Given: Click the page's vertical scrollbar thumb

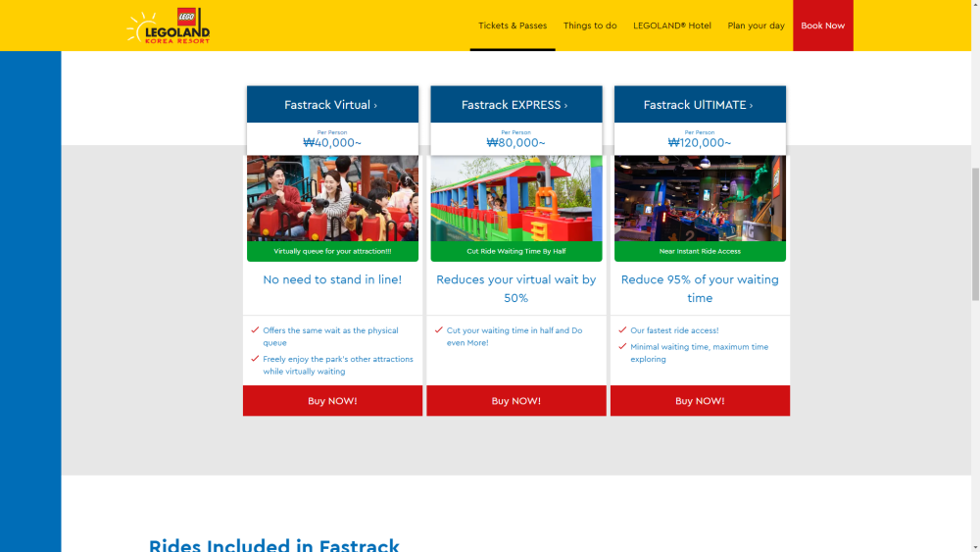Looking at the screenshot, I should 974,235.
